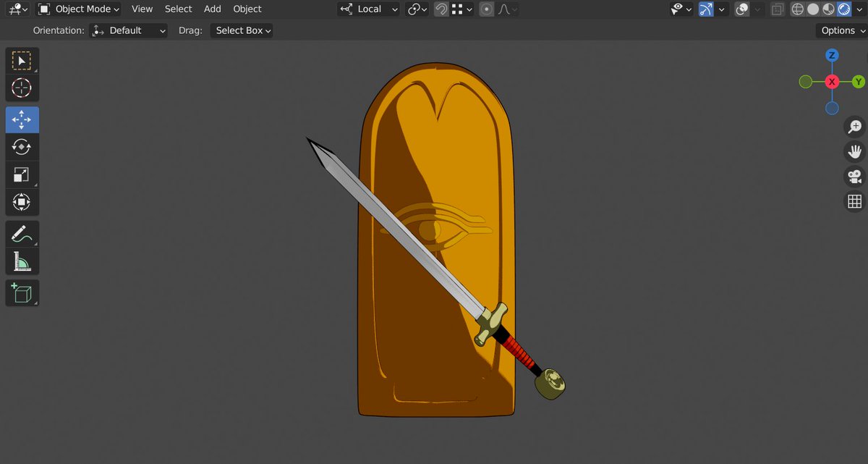This screenshot has height=464, width=868.
Task: Click the negative Z blue gizmo circle
Action: 833,108
